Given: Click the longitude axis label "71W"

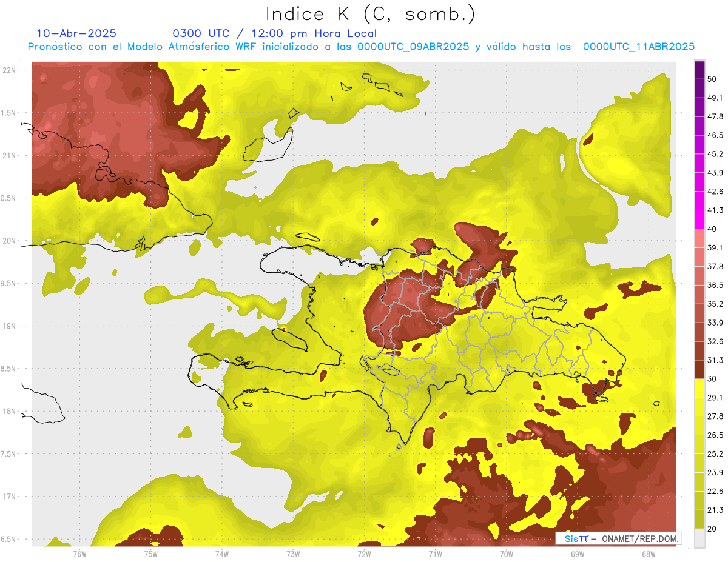Looking at the screenshot, I should 434,554.
